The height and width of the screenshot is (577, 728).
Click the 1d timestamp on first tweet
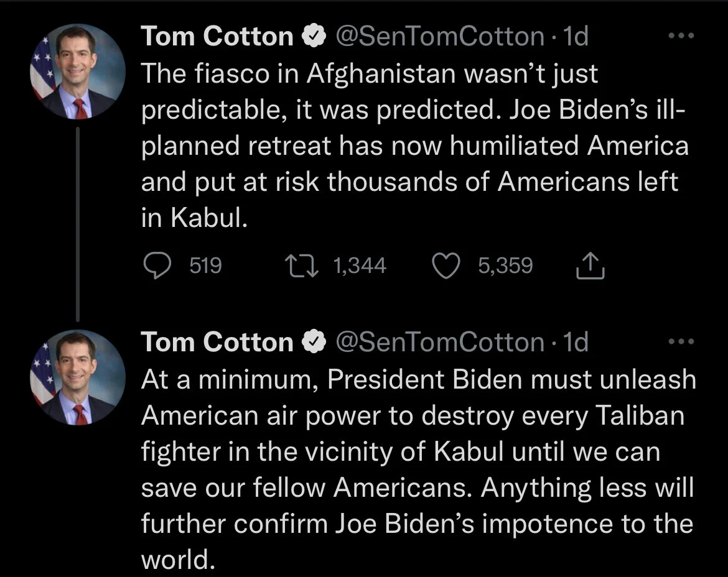(x=575, y=37)
